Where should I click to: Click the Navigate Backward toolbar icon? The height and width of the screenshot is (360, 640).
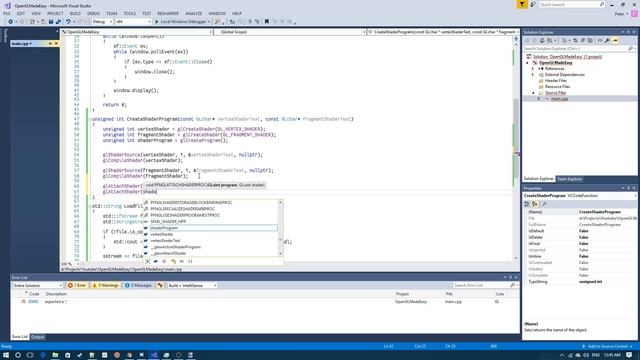pyautogui.click(x=11, y=22)
